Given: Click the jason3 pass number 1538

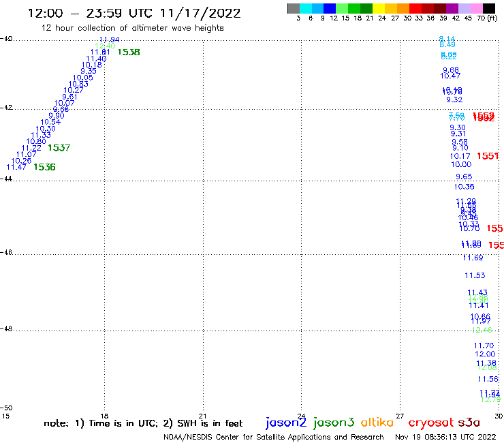Looking at the screenshot, I should click(129, 52).
